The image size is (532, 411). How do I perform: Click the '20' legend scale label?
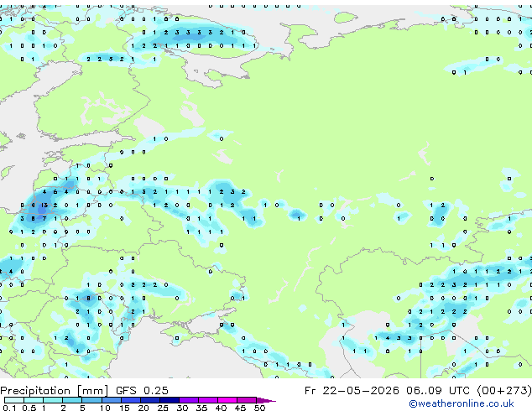[143, 408]
